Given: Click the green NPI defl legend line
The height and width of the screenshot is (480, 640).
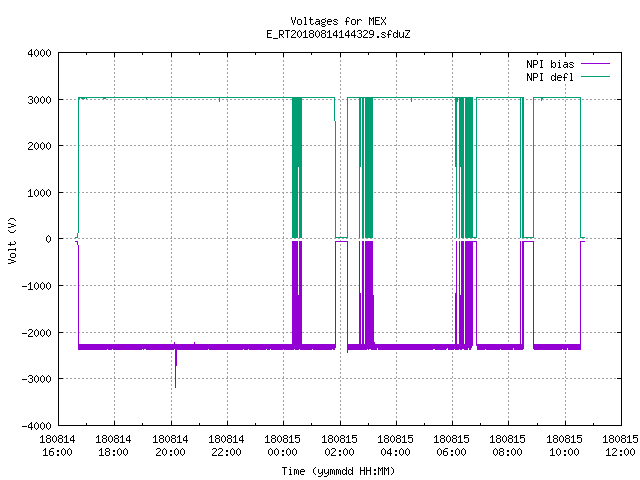Looking at the screenshot, I should [595, 76].
